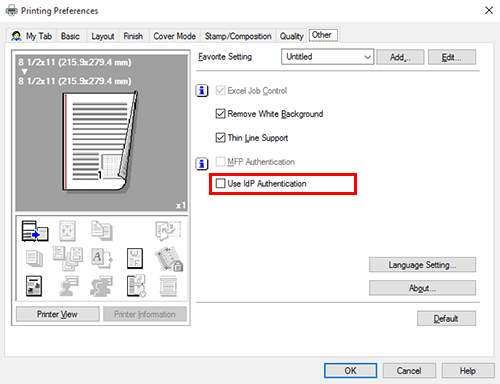Go to the Cover Mode tab
Image resolution: width=500 pixels, height=384 pixels.
pos(174,36)
